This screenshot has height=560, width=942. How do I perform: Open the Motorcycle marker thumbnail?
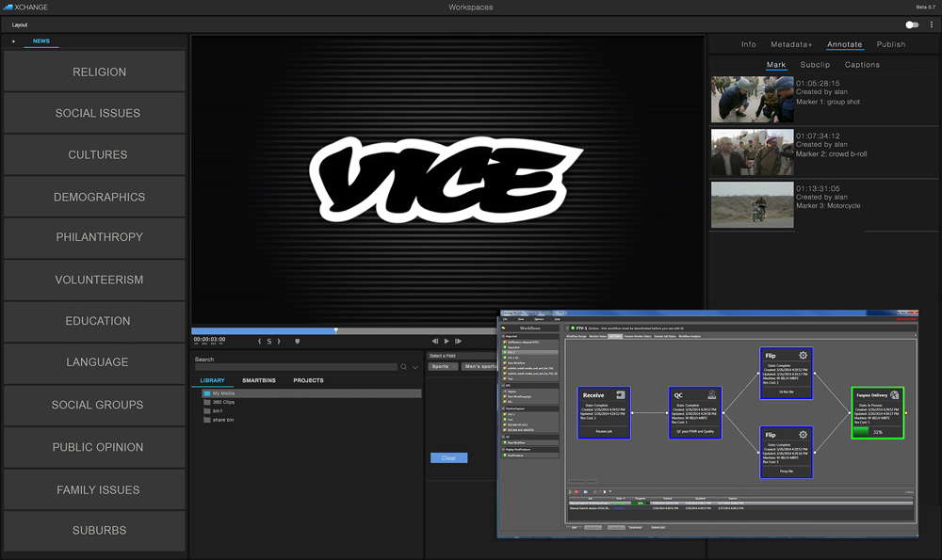752,204
